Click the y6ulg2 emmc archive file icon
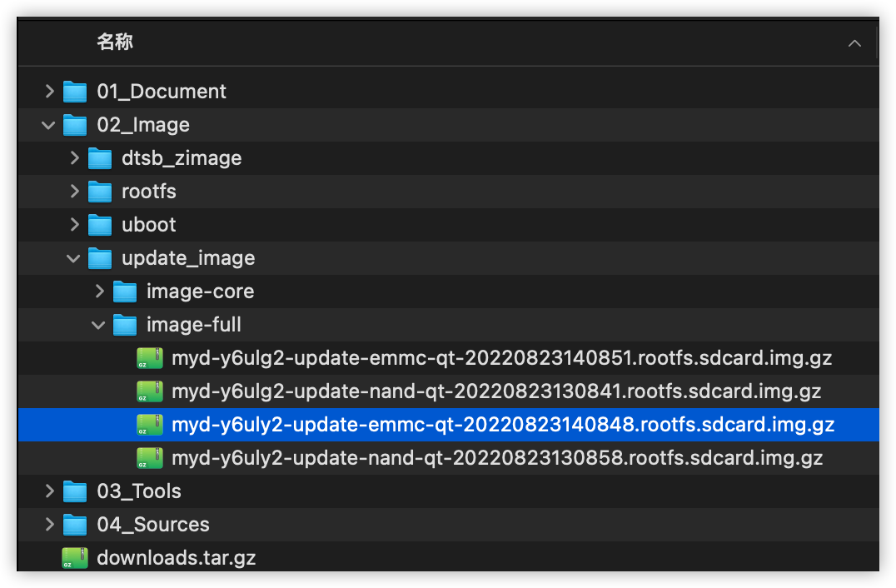 (x=150, y=358)
